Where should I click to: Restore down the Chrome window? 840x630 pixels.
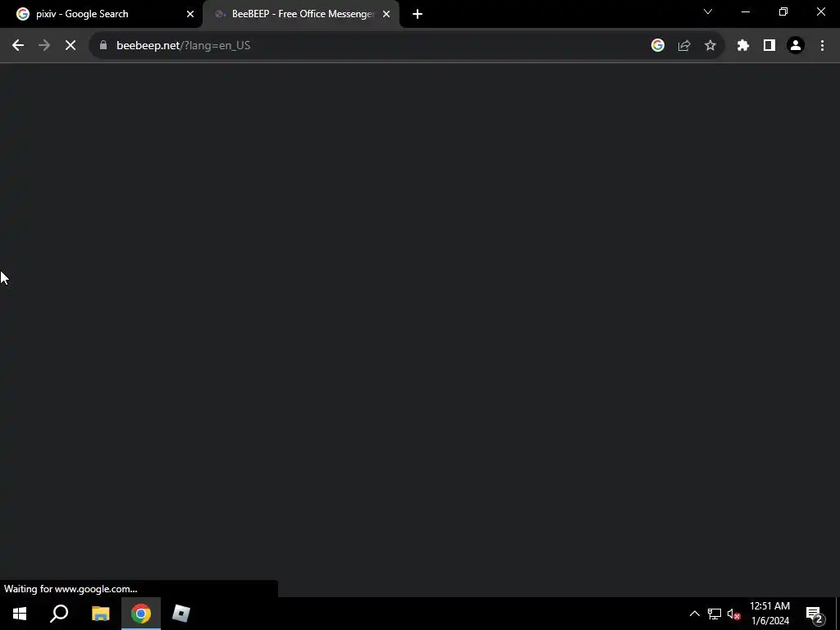(x=783, y=11)
